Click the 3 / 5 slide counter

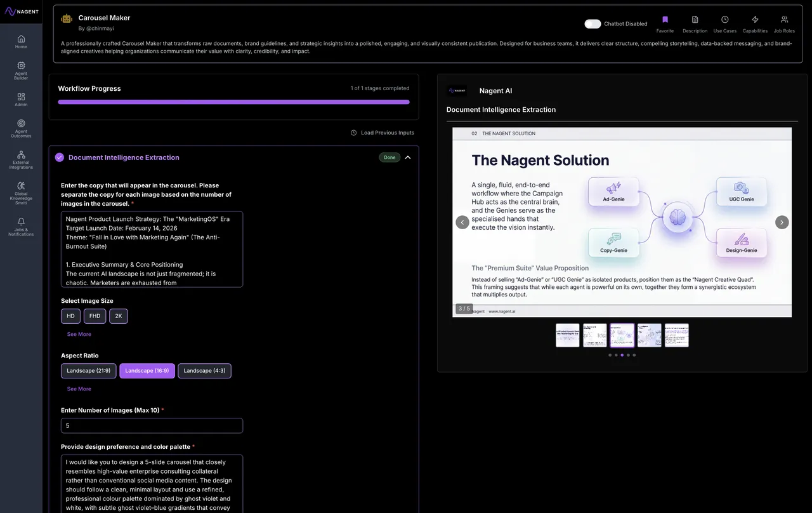464,309
